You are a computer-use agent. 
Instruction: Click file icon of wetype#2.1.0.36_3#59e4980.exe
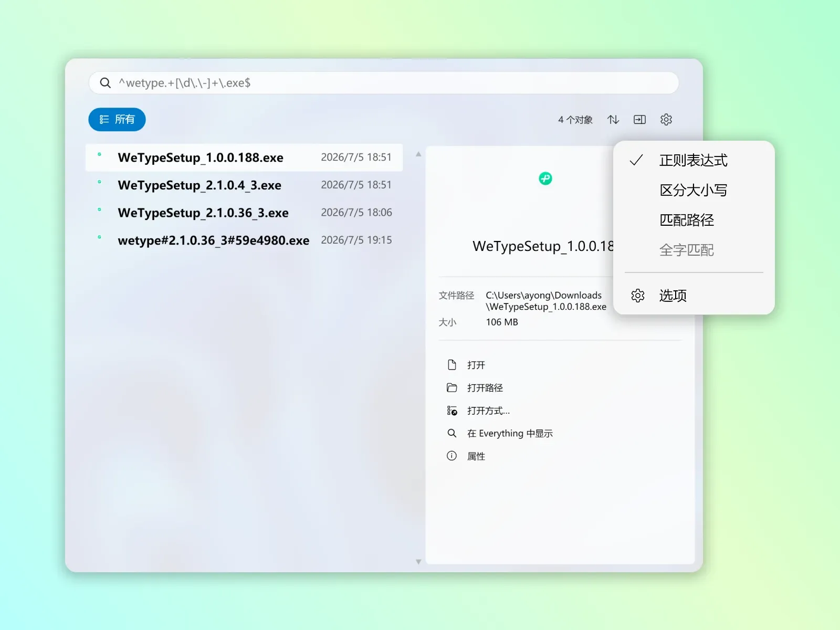click(99, 237)
